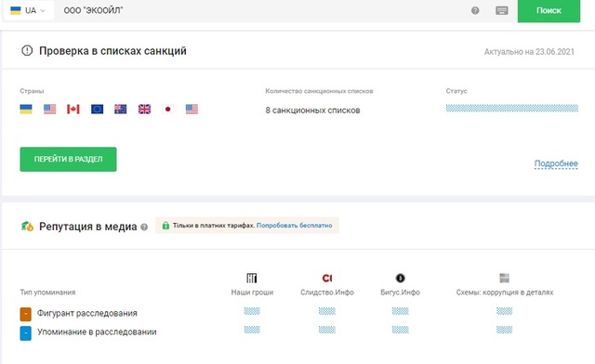Viewport: 595px width, 364px height.
Task: Click the United Kingdom flag icon
Action: pyautogui.click(x=145, y=110)
